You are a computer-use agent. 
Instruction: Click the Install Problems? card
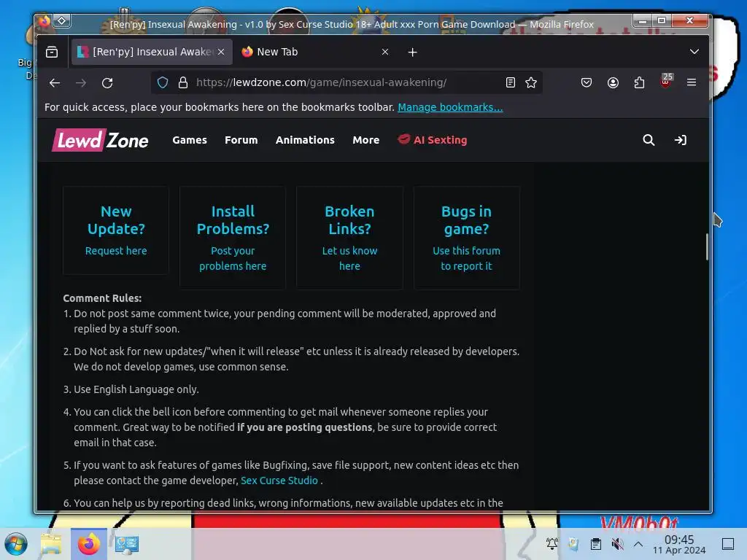pos(233,238)
